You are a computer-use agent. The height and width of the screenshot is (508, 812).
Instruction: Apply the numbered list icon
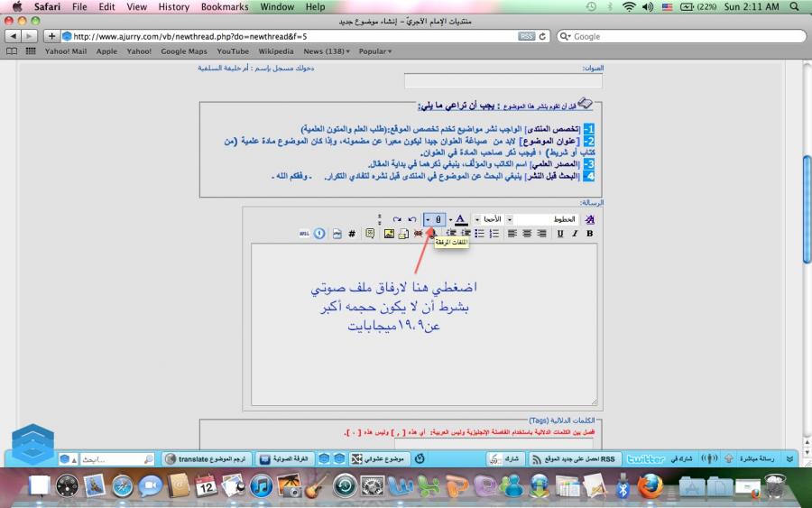click(494, 234)
